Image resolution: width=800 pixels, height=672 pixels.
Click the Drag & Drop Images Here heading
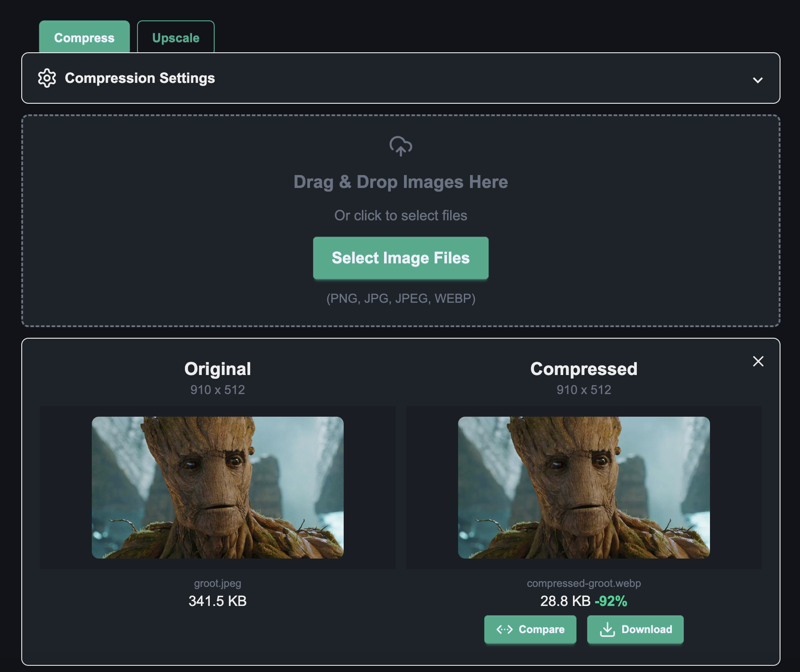pos(401,182)
